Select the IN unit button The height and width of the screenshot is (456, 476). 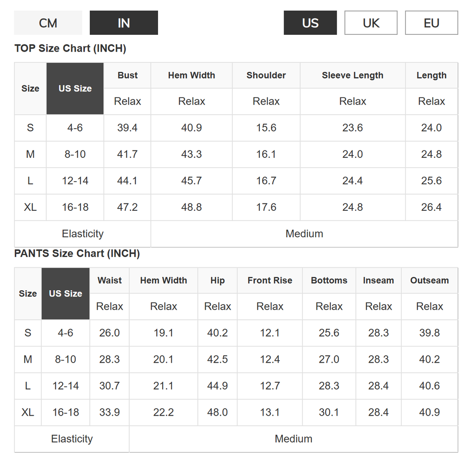(124, 23)
